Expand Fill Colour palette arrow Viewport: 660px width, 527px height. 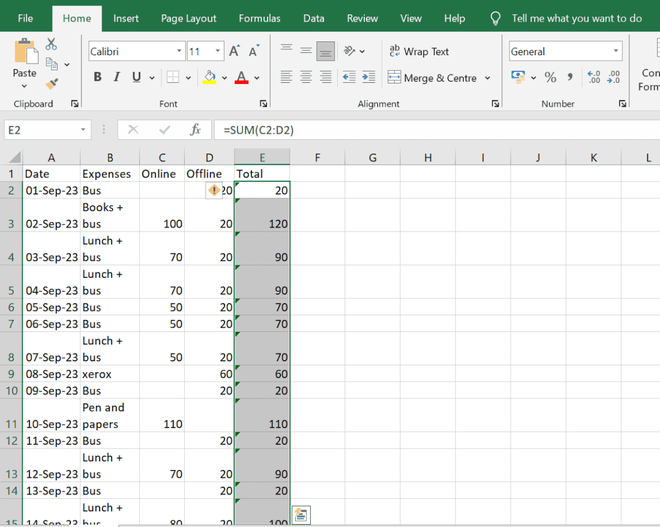[224, 77]
